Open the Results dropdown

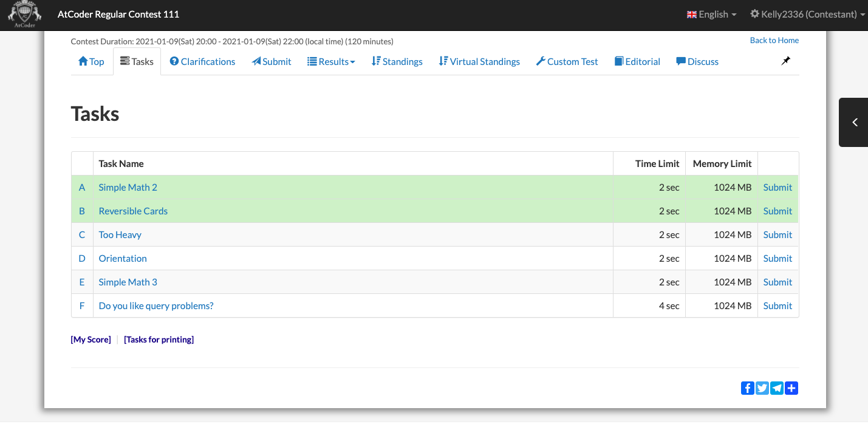pyautogui.click(x=331, y=61)
